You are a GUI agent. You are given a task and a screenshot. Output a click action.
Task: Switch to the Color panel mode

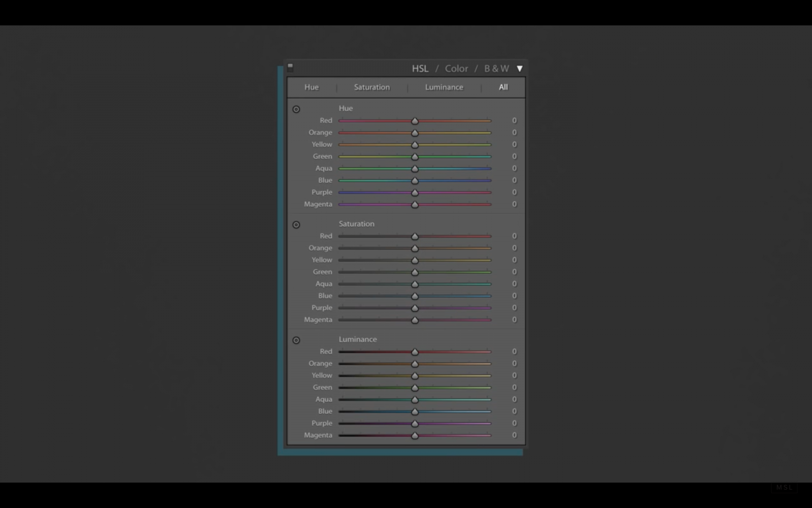(456, 68)
